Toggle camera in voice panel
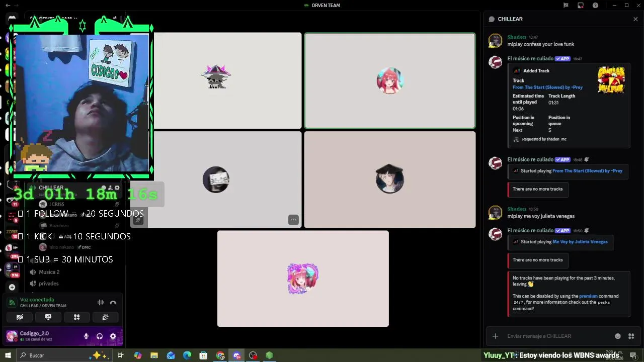644x362 pixels. tap(20, 317)
